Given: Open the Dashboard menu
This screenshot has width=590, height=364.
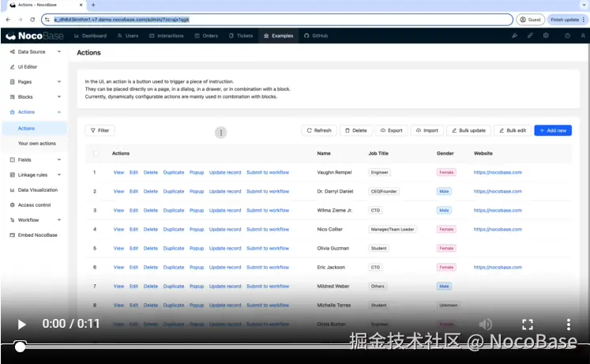Looking at the screenshot, I should pos(90,36).
